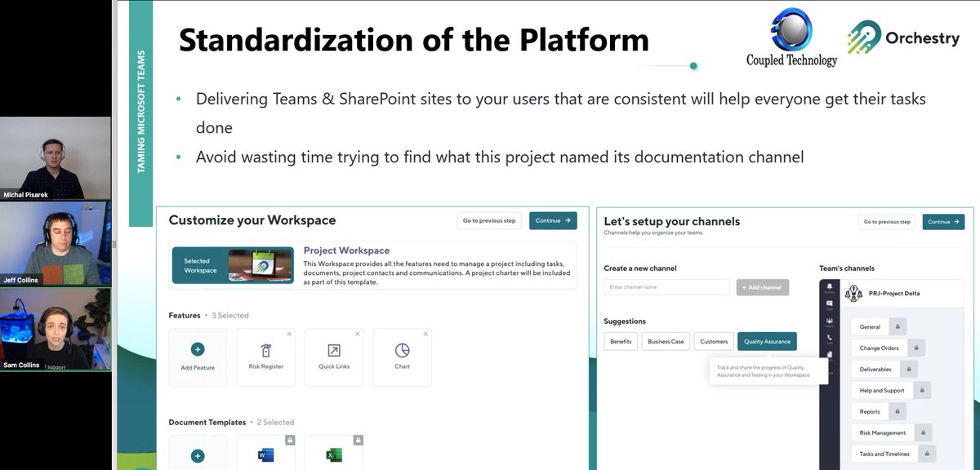Click the Orchestry logo
Viewport: 980px width, 470px height.
[902, 38]
